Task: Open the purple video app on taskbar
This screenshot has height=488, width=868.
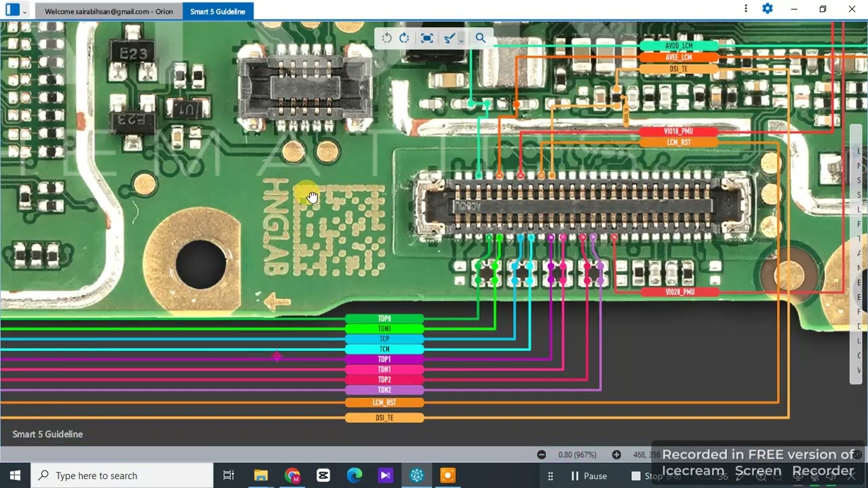Action: [385, 476]
